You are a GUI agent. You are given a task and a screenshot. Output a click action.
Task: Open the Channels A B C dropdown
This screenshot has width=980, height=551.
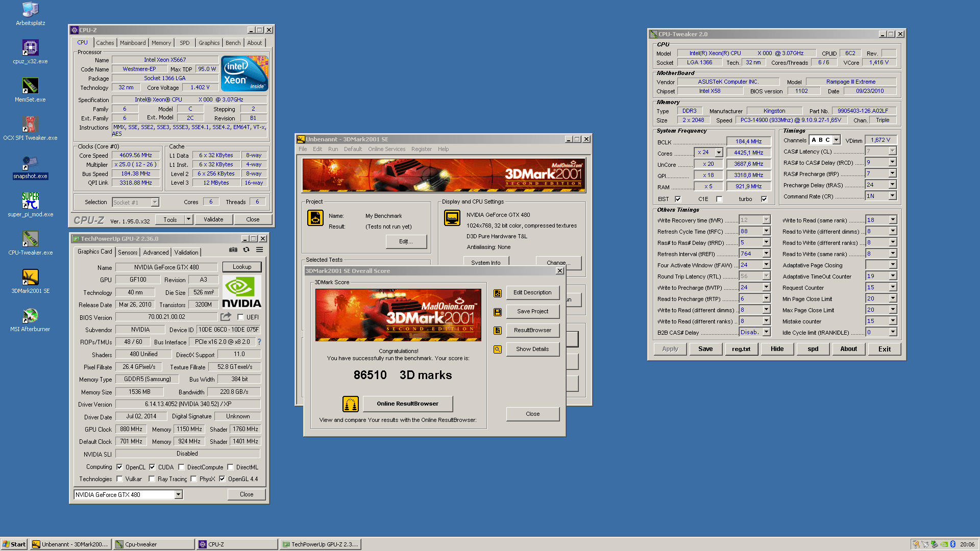[836, 140]
